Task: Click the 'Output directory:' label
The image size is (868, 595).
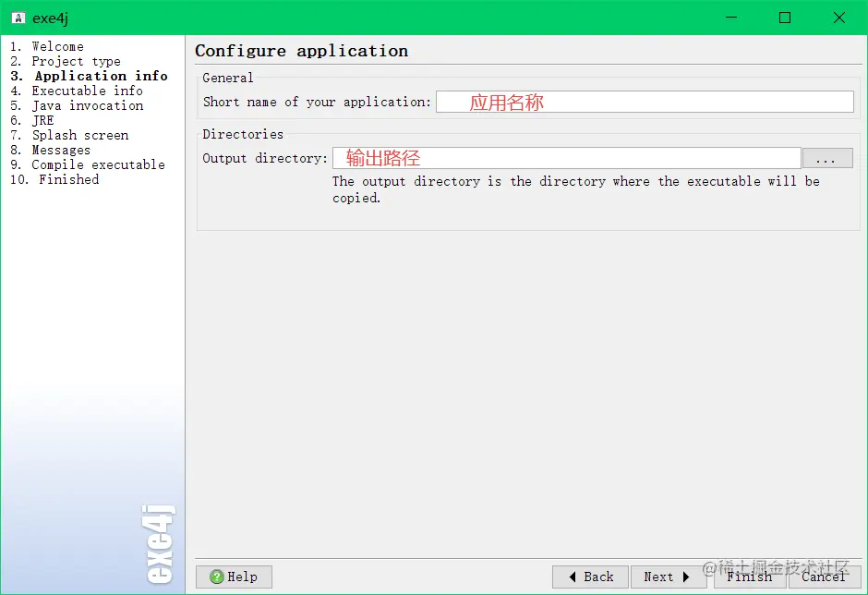Action: coord(265,158)
